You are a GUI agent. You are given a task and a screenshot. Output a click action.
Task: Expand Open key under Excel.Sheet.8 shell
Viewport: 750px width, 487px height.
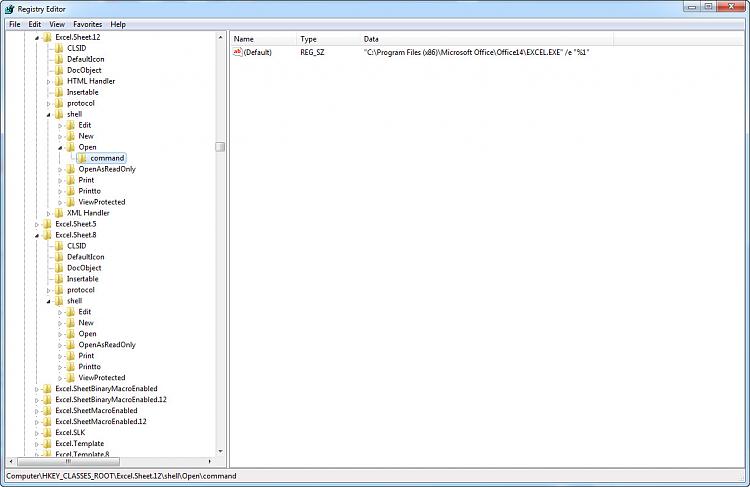tap(60, 334)
